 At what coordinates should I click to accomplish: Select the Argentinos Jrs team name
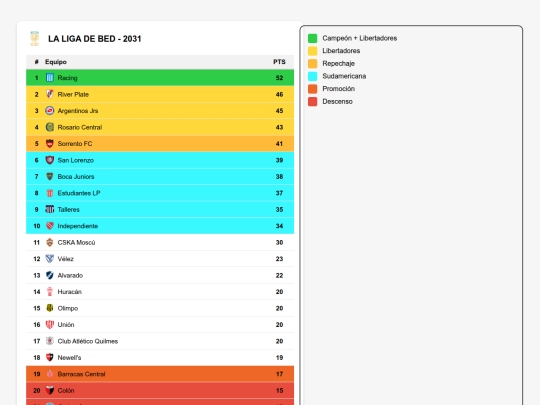coord(78,111)
